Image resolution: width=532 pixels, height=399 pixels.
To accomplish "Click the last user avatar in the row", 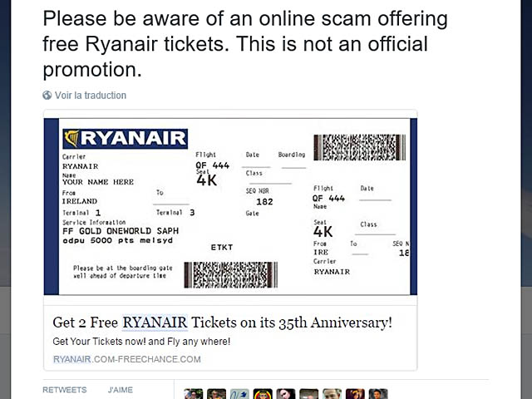I will click(378, 394).
